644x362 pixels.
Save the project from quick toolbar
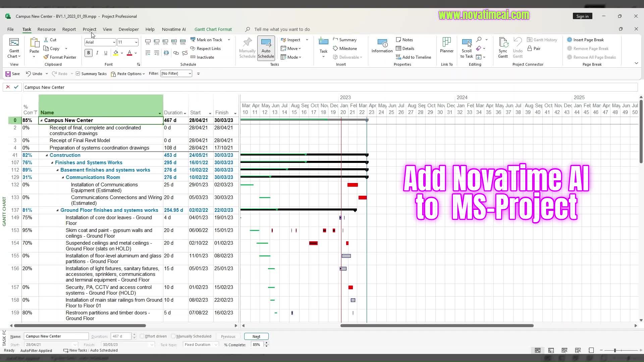(12, 74)
